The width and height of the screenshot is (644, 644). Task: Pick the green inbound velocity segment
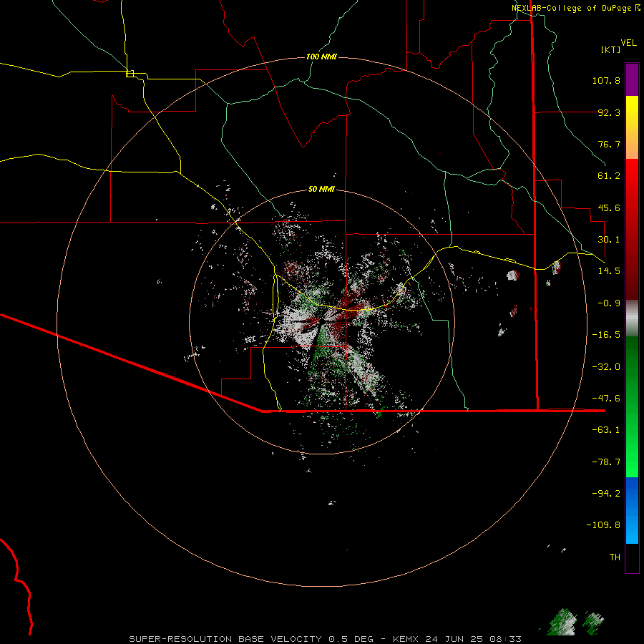tap(632, 406)
